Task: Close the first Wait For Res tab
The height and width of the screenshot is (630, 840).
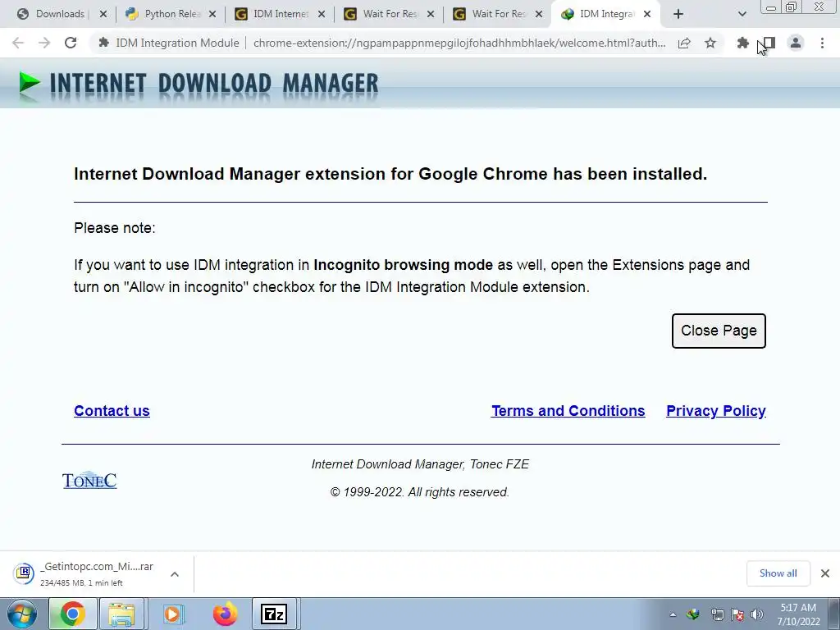Action: [x=430, y=14]
